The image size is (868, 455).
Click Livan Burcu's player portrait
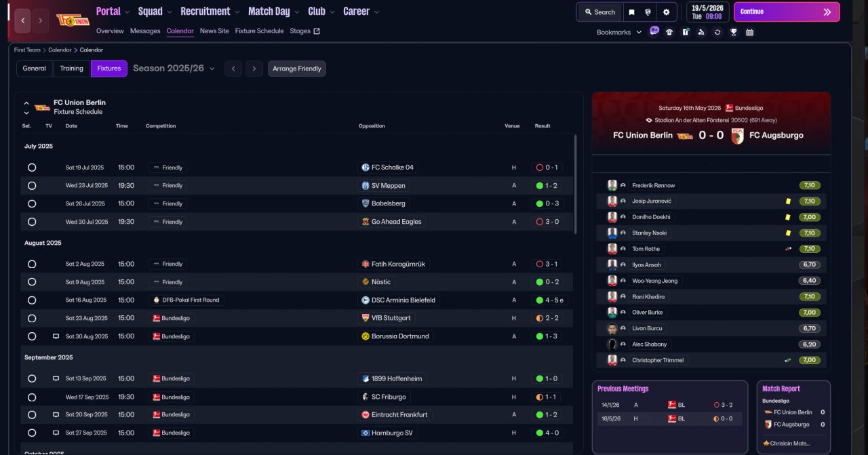click(612, 328)
